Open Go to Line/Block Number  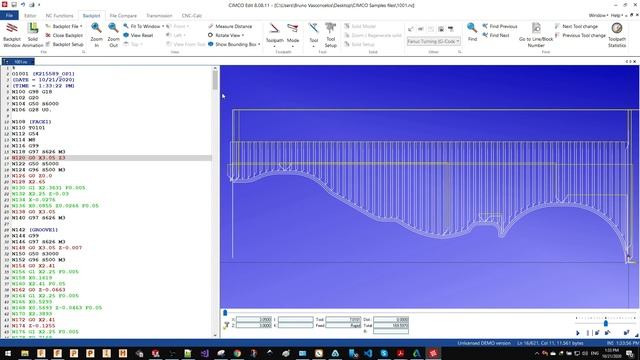(536, 35)
